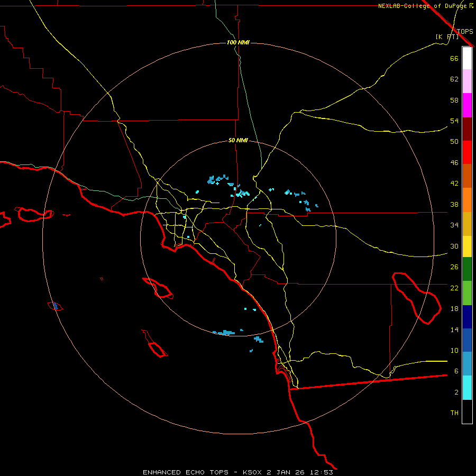Click the magenta legend swatch
The height and width of the screenshot is (476, 476).
pyautogui.click(x=467, y=105)
